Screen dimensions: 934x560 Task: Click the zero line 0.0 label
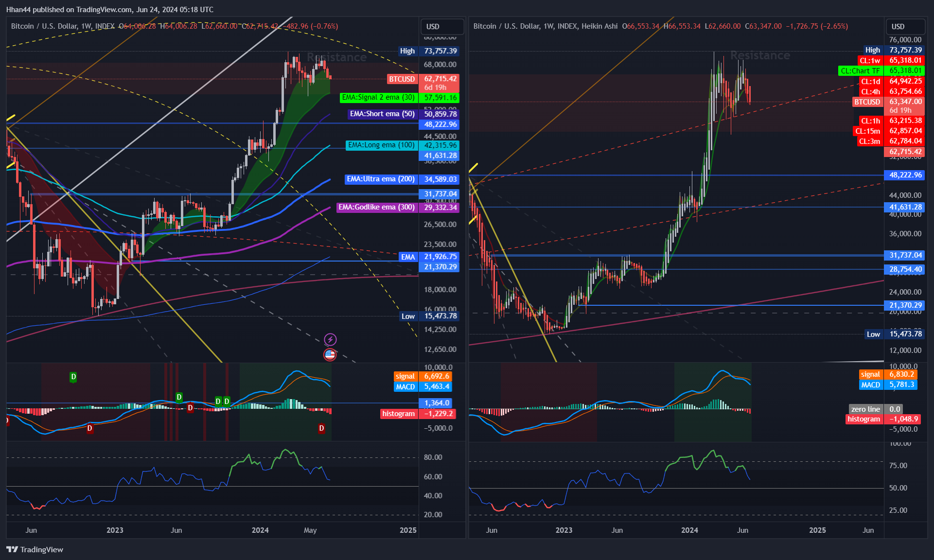pos(876,409)
